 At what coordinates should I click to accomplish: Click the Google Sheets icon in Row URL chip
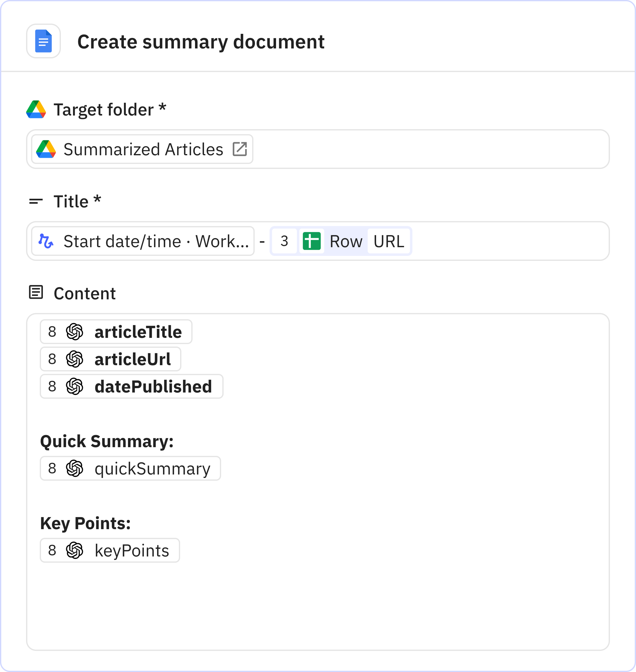pyautogui.click(x=311, y=241)
